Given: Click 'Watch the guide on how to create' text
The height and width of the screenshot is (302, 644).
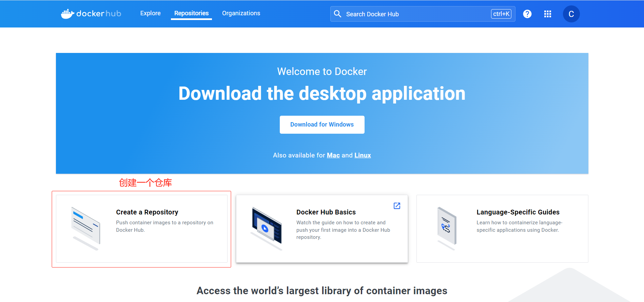Looking at the screenshot, I should coord(343,230).
